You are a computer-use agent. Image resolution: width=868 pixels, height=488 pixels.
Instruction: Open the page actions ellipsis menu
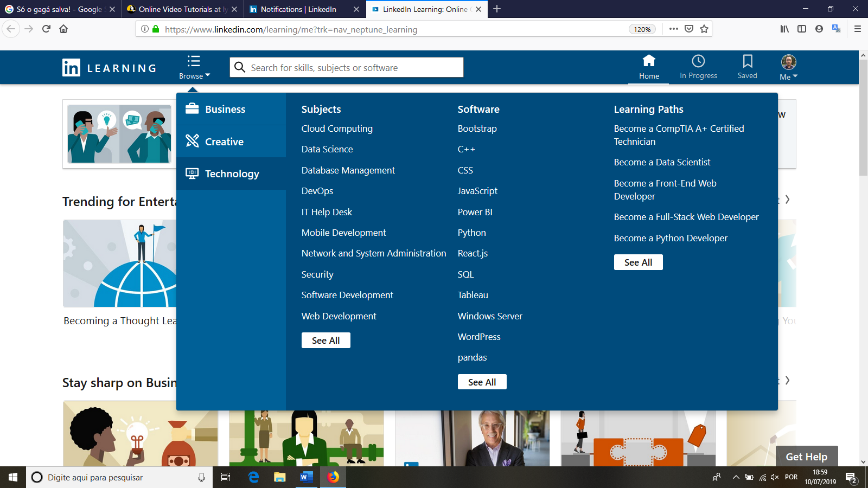click(x=673, y=29)
